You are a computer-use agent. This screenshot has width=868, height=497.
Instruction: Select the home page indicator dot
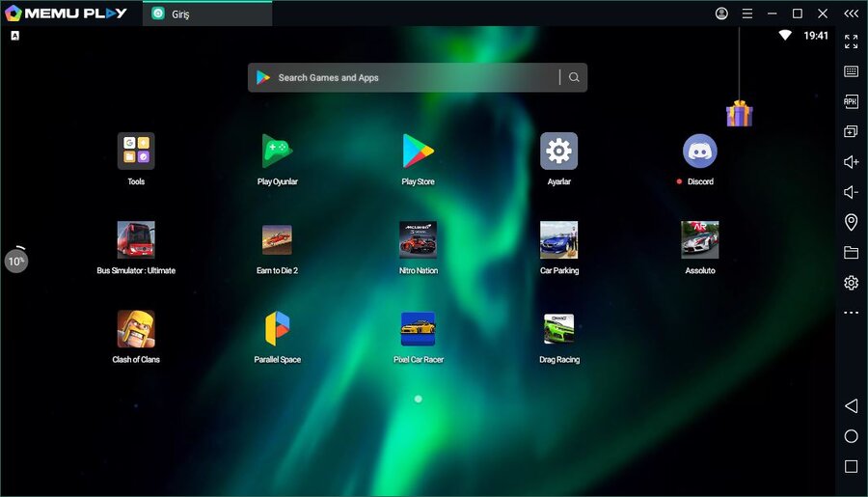point(418,399)
